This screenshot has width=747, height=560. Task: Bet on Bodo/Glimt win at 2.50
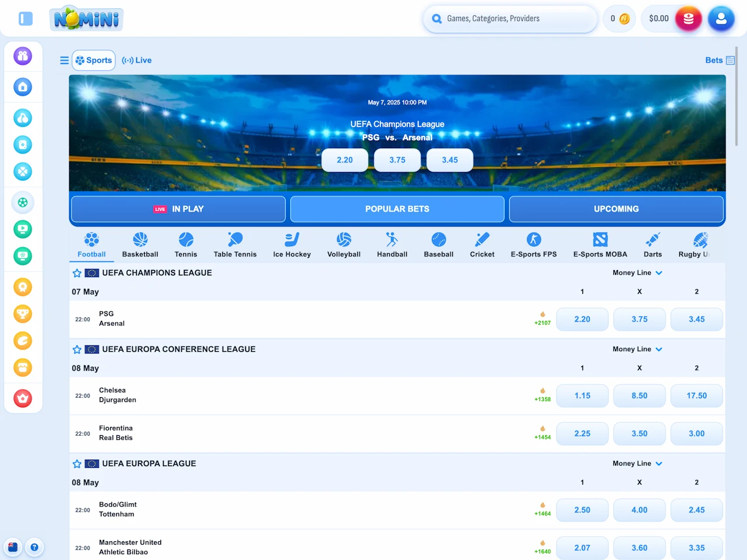click(x=582, y=510)
